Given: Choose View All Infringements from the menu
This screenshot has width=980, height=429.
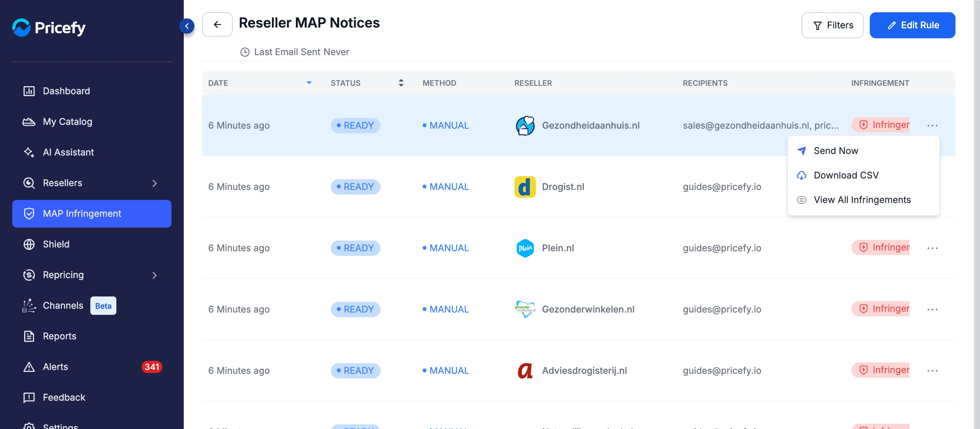Looking at the screenshot, I should coord(864,200).
